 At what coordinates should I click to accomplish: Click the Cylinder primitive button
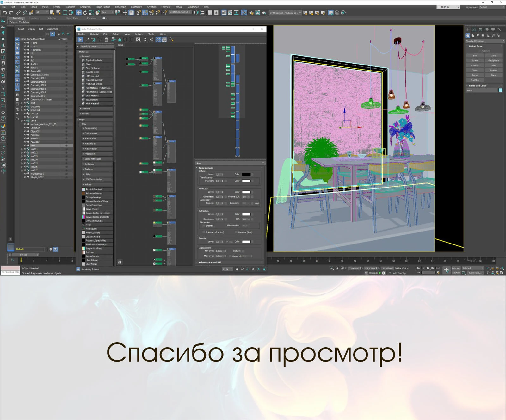[x=475, y=65]
